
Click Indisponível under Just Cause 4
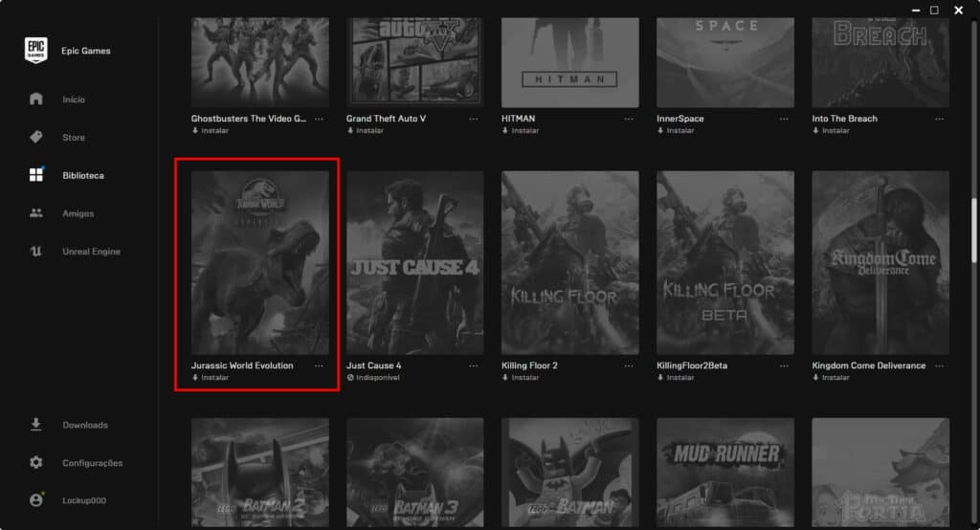(378, 378)
